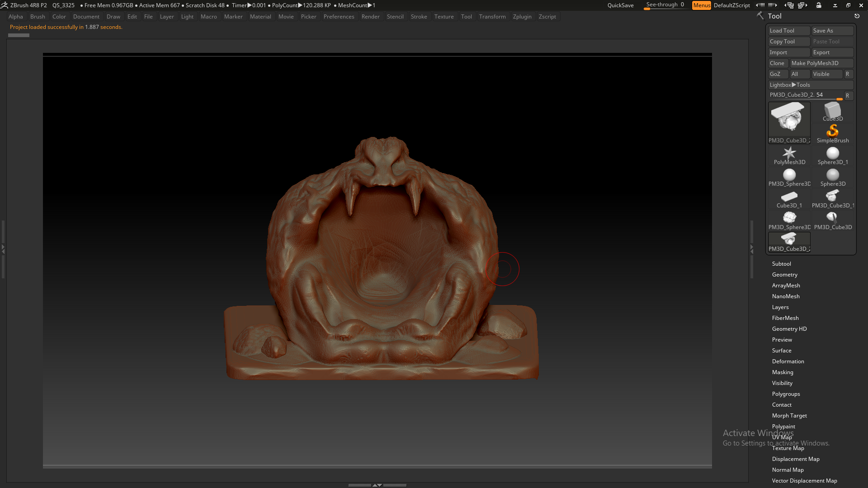Click the left tray bars arrow icon
The width and height of the screenshot is (868, 488).
click(760, 5)
